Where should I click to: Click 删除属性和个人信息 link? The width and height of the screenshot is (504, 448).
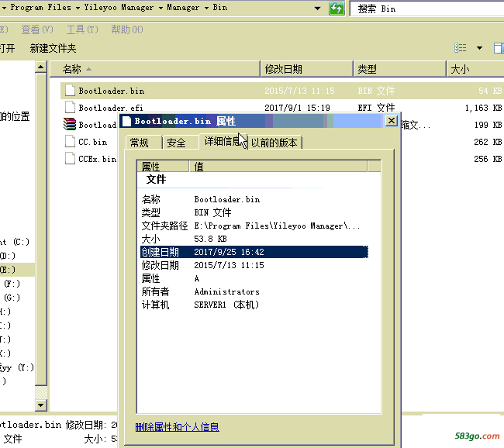click(177, 427)
